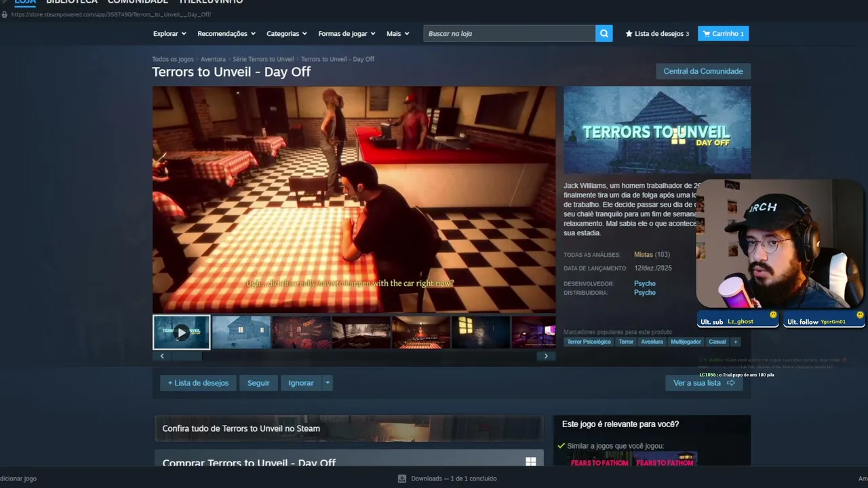Click the play icon on the trailer thumbnail
This screenshot has width=868, height=488.
click(x=181, y=332)
